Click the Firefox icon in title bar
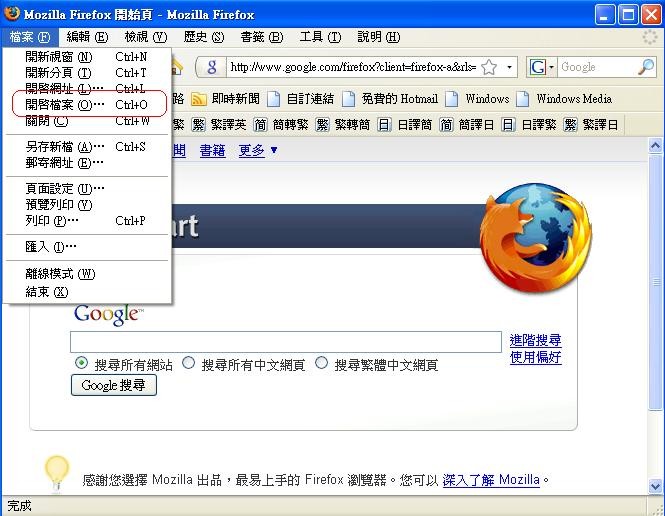The image size is (665, 516). (x=11, y=14)
